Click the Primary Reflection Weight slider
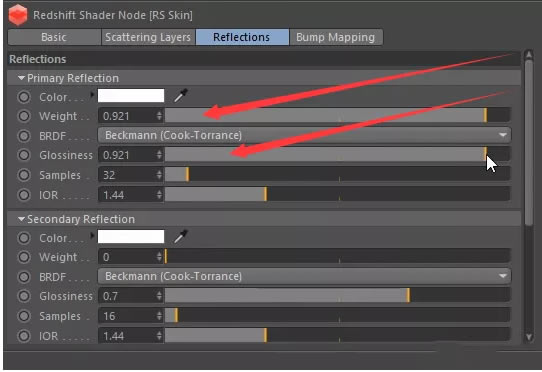Viewport: 542px width, 372px height. click(338, 115)
